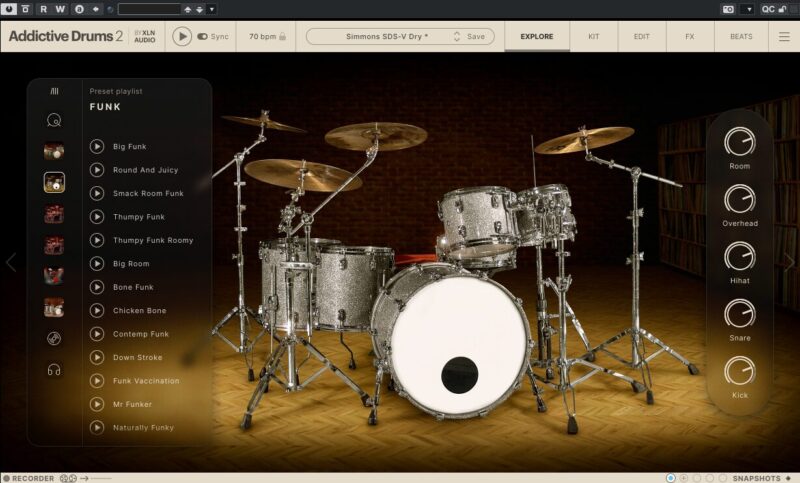Open the headphones icon in sidebar
Image resolution: width=800 pixels, height=483 pixels.
coord(54,370)
